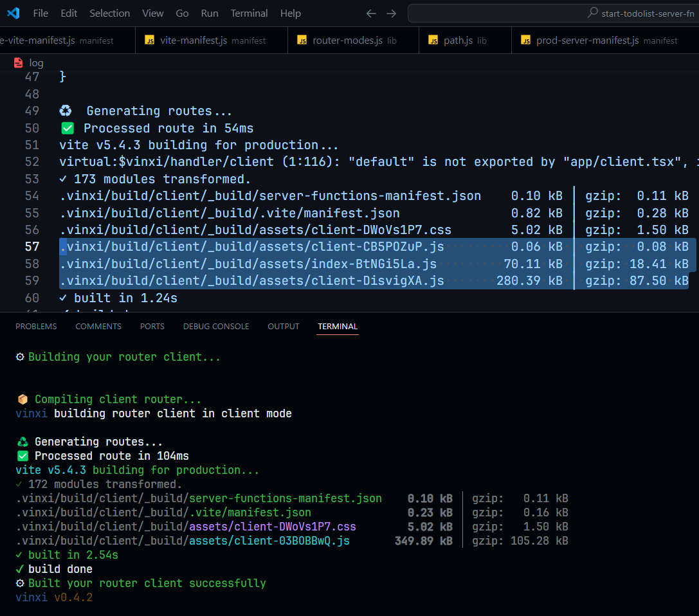Open the COMMENTS panel tab
The width and height of the screenshot is (699, 616).
pyautogui.click(x=98, y=326)
